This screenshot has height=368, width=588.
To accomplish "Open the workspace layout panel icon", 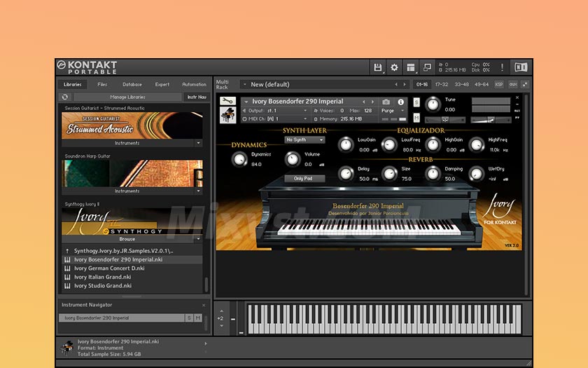I will (411, 67).
